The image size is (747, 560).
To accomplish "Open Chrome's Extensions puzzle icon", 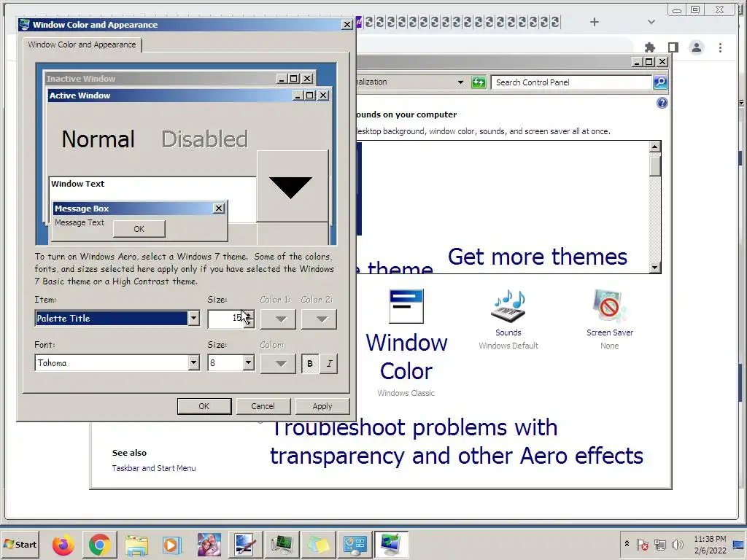I will (x=649, y=47).
